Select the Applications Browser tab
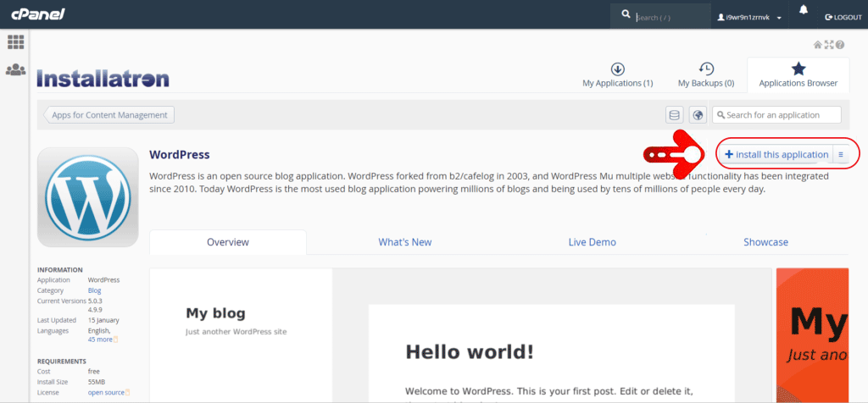Screen dimensions: 868x403 pos(798,75)
